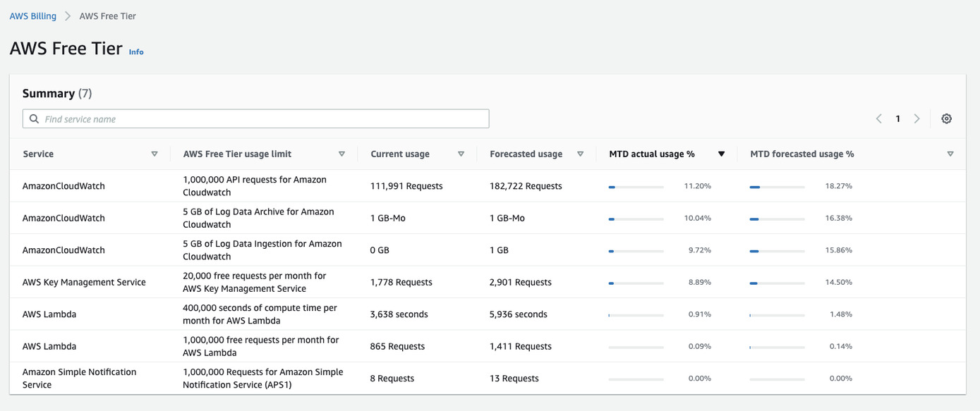Click the 16.38% forecasted usage value
Viewport: 980px width, 411px height.
[839, 218]
